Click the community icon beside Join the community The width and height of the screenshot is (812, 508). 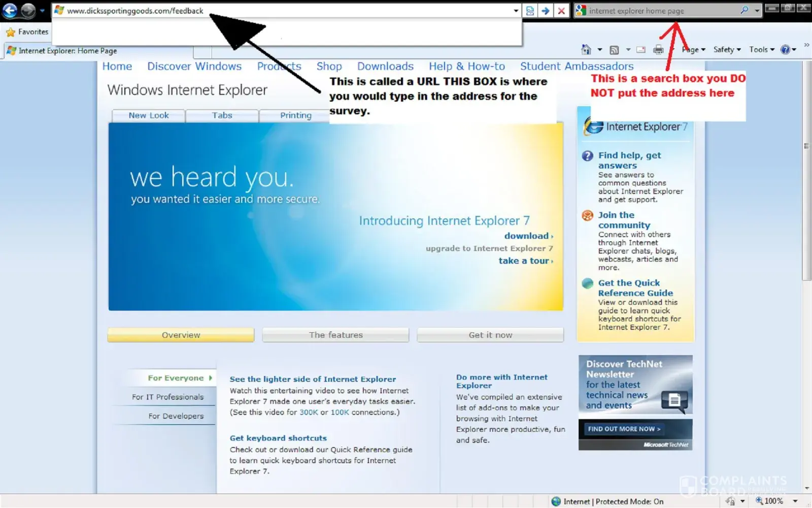pyautogui.click(x=587, y=215)
